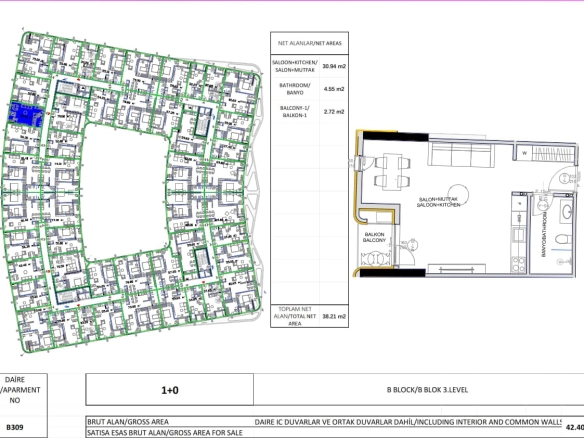The width and height of the screenshot is (584, 438).
Task: Select the blue highlighted unit on the site plan
Action: pyautogui.click(x=26, y=115)
